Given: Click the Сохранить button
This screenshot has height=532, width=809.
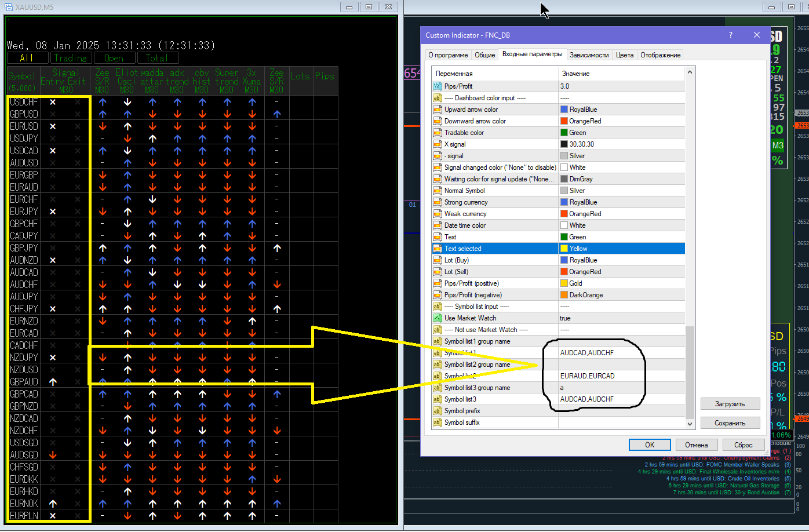Looking at the screenshot, I should point(730,423).
